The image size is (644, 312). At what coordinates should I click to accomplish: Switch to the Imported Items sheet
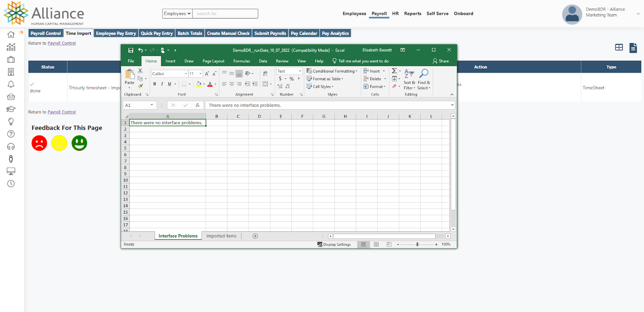click(x=221, y=236)
